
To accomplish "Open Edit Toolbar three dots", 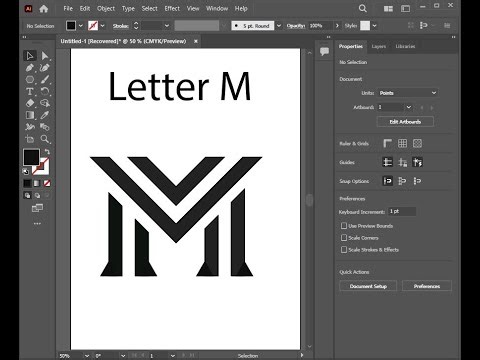I will click(37, 224).
